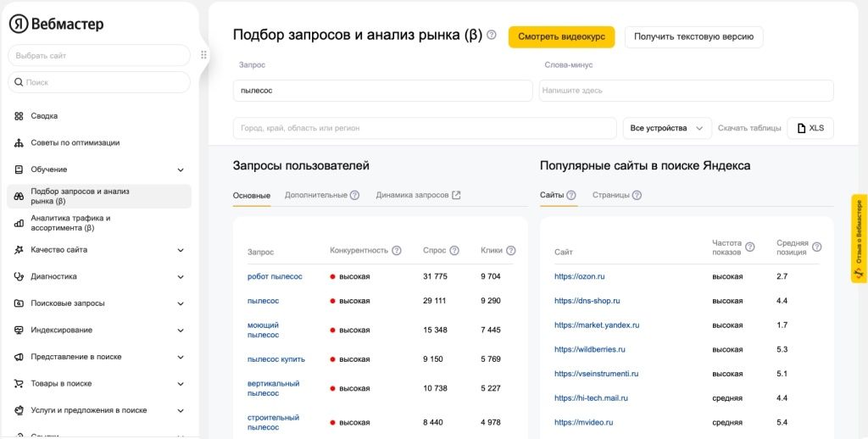
Task: Click the Смотреть видеокурс button
Action: [x=562, y=37]
